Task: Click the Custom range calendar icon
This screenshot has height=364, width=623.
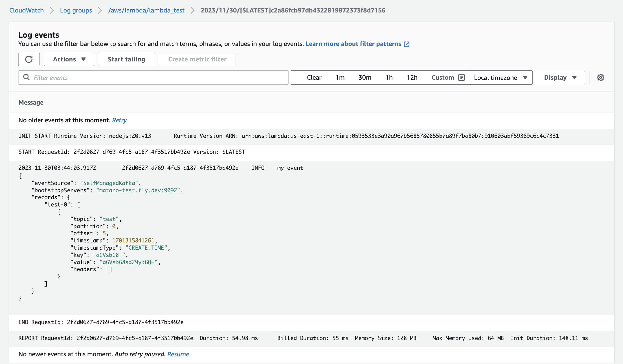Action: pos(461,78)
